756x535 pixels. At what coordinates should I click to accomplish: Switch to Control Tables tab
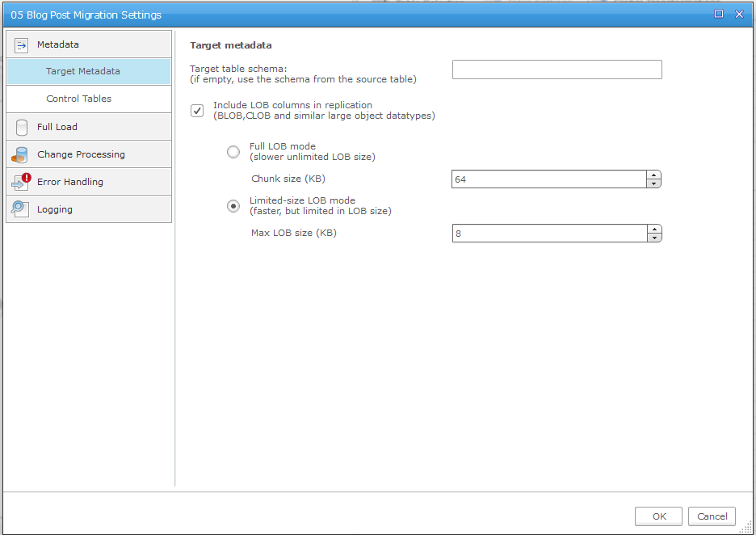[79, 99]
